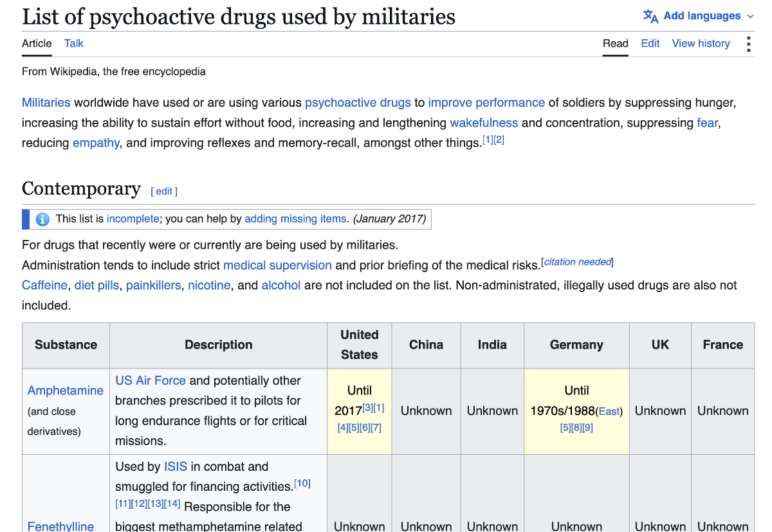Switch to the Talk tab
Screen dimensions: 772x532
(74, 44)
